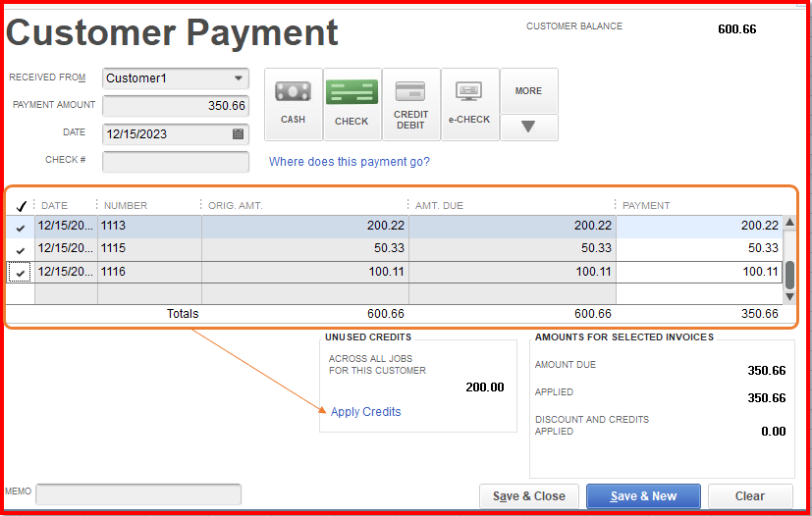Toggle the select-all checkmark column header
This screenshot has width=812, height=516.
point(21,206)
